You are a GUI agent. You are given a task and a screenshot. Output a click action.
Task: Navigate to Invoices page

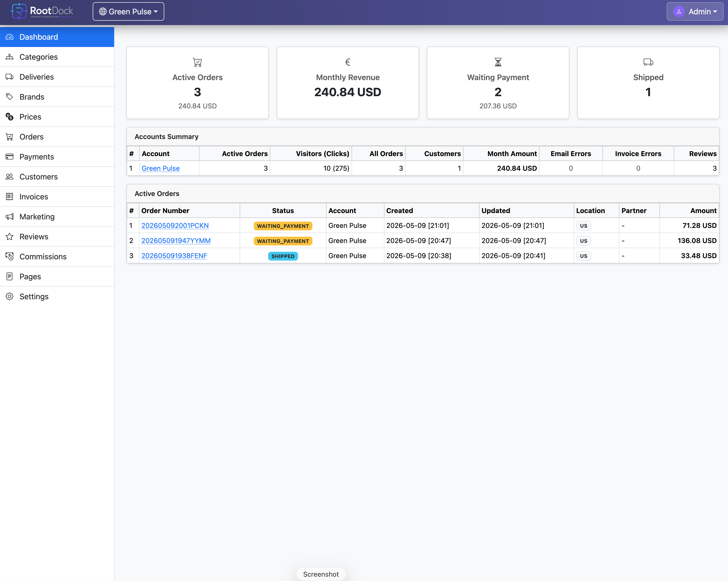(57, 196)
